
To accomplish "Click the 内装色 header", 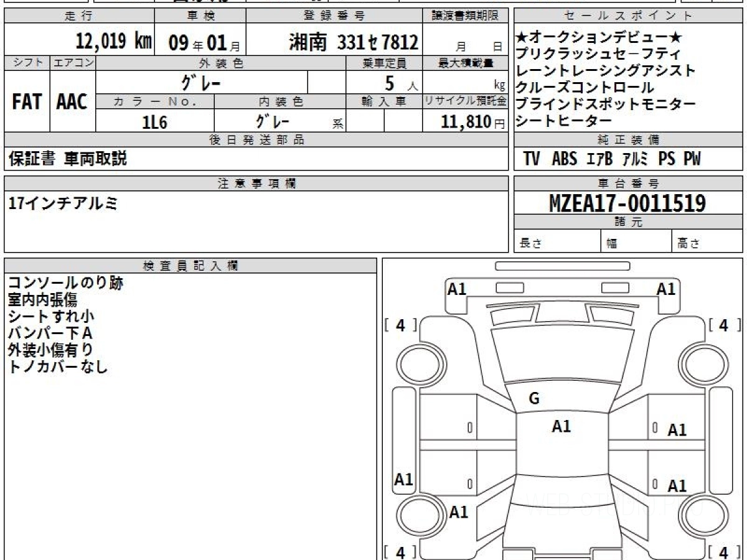I will point(280,101).
